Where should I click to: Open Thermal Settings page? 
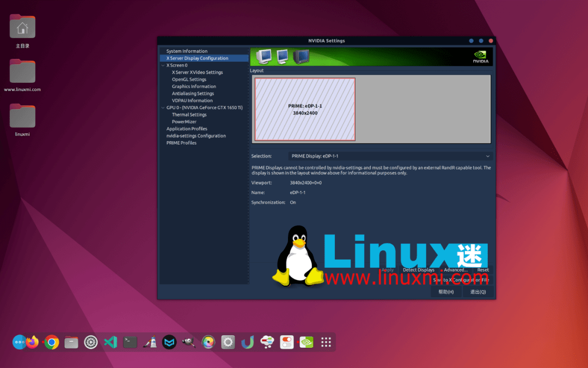189,115
